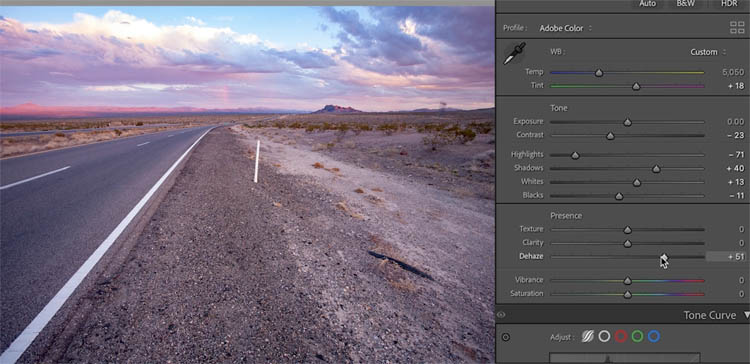The width and height of the screenshot is (750, 364).
Task: Select the parametric curve adjust icon
Action: point(588,336)
